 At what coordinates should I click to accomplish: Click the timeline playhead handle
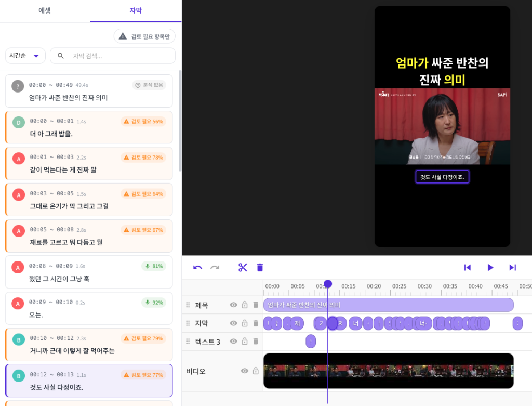click(x=328, y=284)
